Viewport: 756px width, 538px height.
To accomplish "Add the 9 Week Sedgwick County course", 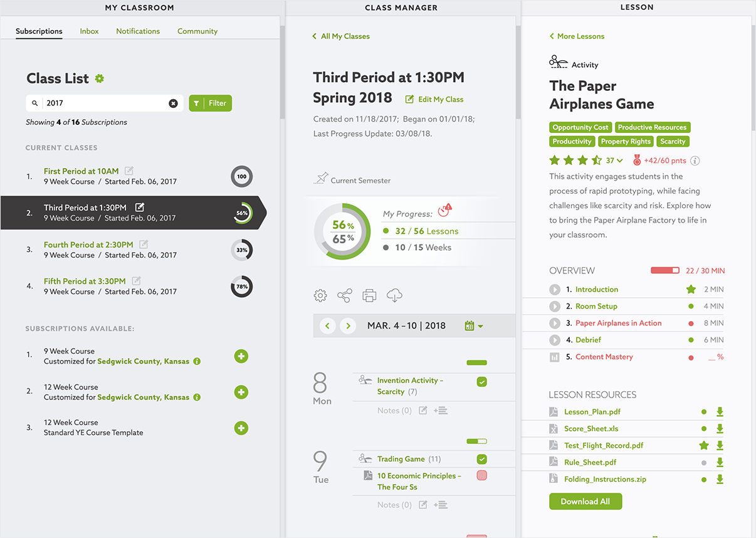I will (241, 356).
